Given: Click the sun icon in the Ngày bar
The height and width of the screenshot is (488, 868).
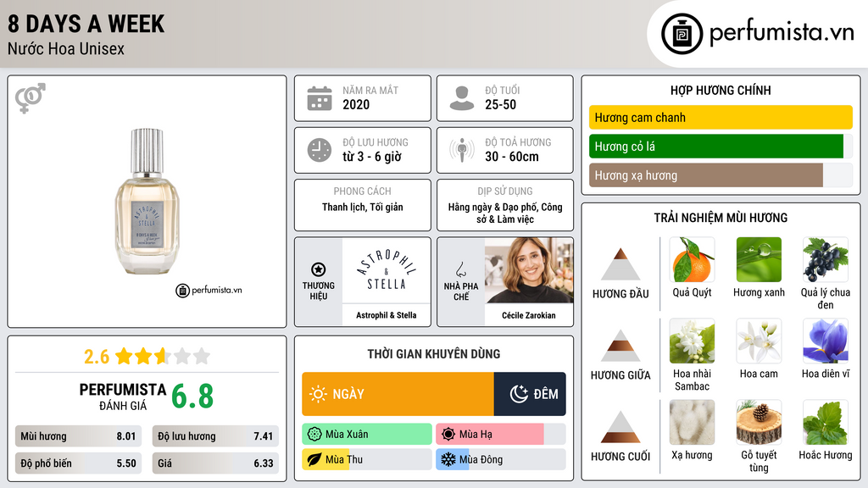Looking at the screenshot, I should (319, 394).
